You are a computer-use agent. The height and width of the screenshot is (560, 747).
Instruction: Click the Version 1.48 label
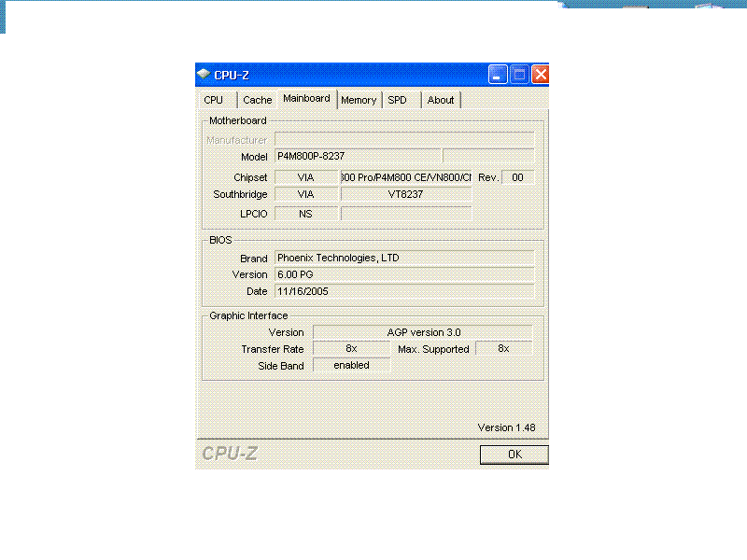pyautogui.click(x=506, y=427)
